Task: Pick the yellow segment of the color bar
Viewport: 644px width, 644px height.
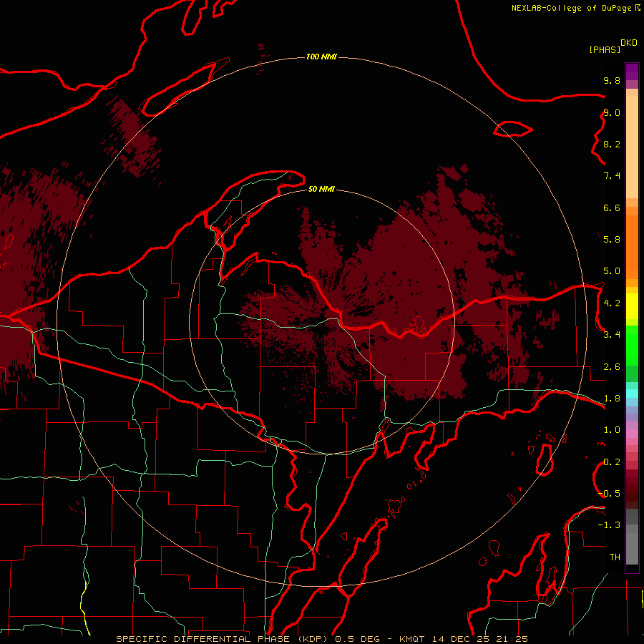Action: click(x=632, y=306)
